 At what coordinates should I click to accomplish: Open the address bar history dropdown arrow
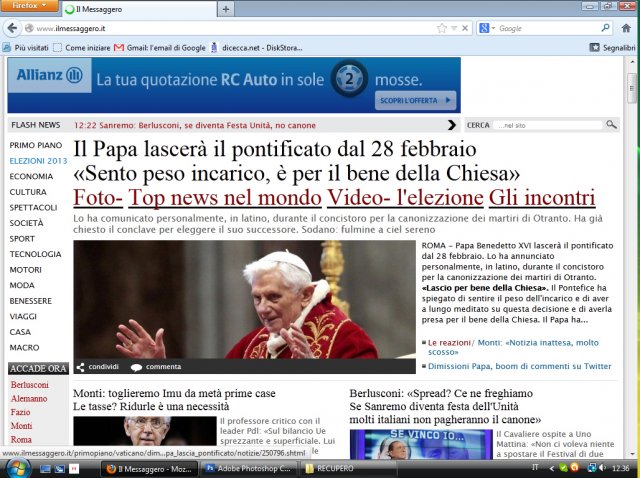[454, 28]
